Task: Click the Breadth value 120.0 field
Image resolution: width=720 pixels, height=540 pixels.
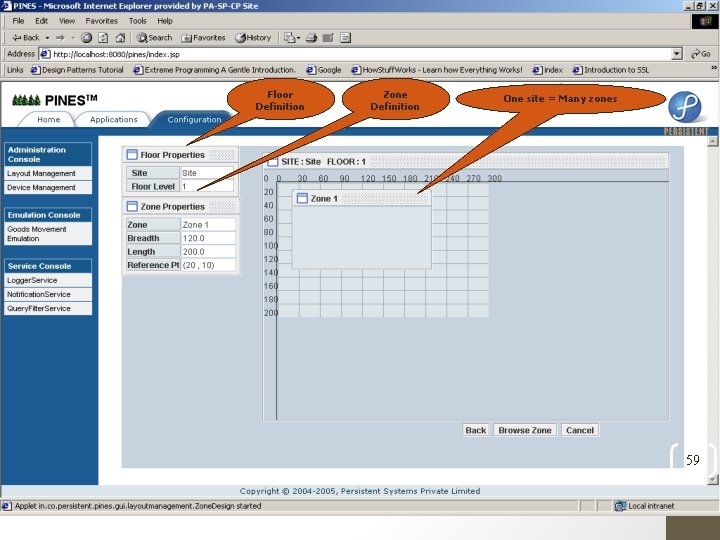Action: click(208, 238)
